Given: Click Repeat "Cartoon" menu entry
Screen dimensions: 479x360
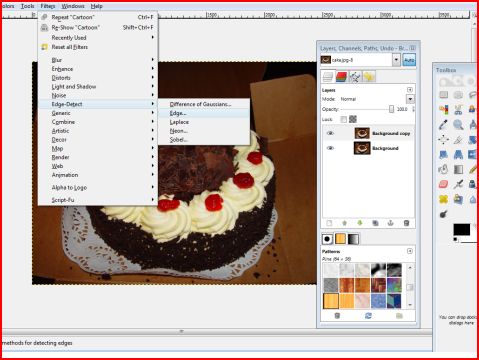Looking at the screenshot, I should tap(98, 17).
